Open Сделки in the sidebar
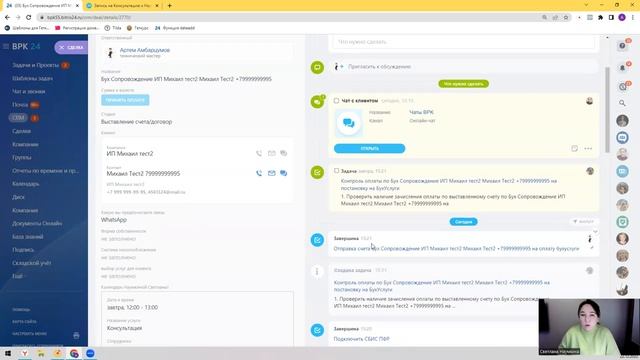The image size is (640, 360). (x=21, y=131)
